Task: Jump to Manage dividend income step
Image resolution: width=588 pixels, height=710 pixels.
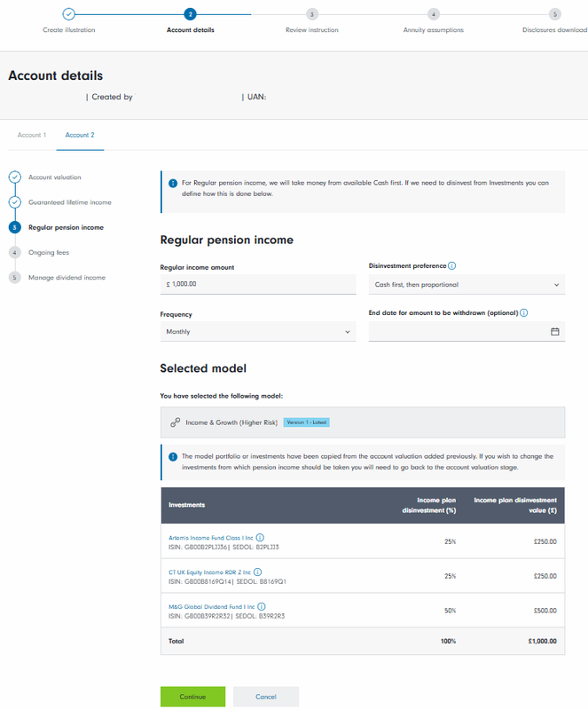Action: pos(67,278)
